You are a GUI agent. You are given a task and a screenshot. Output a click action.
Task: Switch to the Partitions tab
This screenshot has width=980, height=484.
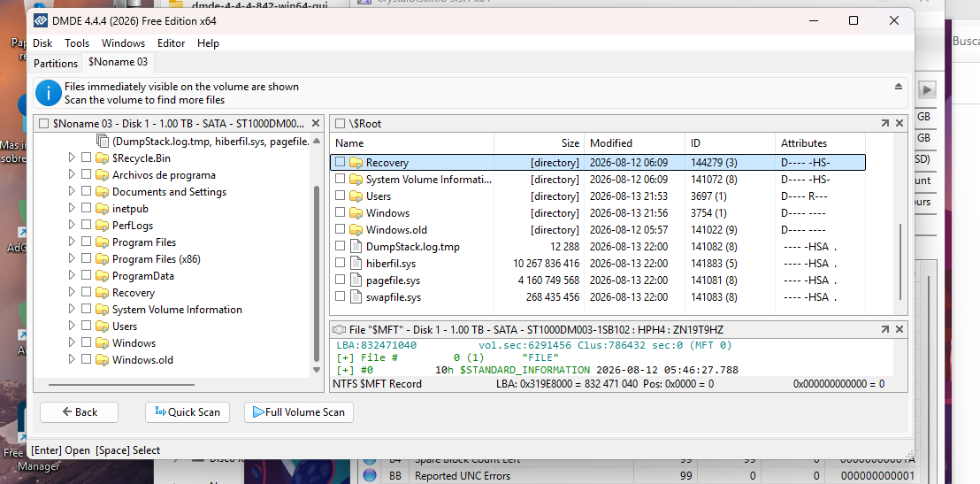tap(56, 63)
